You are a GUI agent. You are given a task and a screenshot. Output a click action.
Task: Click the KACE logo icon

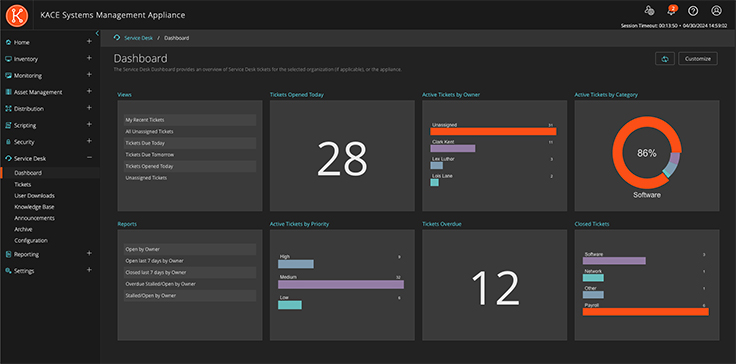click(17, 15)
